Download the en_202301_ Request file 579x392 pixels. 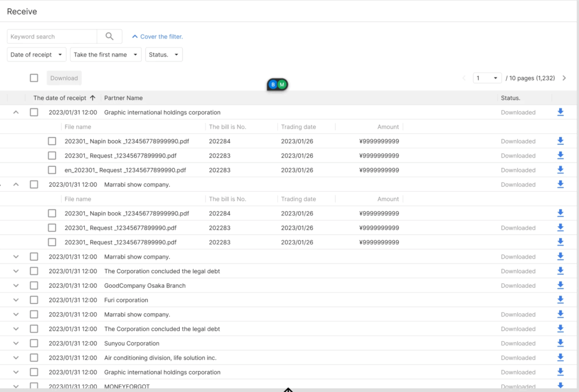560,170
